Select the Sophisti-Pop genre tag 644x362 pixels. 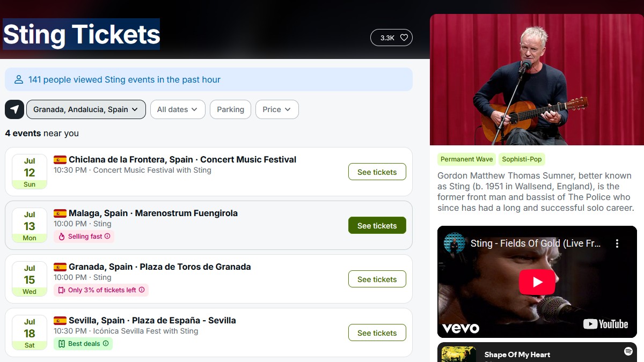click(522, 159)
